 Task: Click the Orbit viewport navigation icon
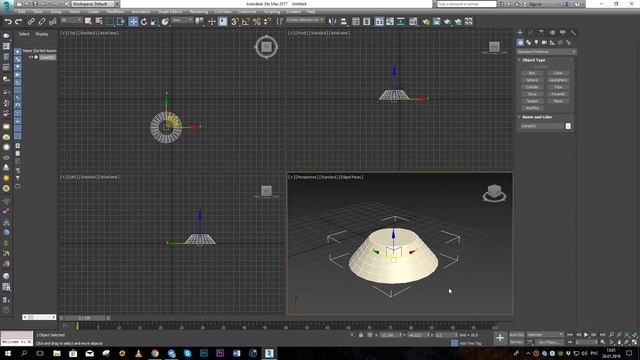point(627,342)
